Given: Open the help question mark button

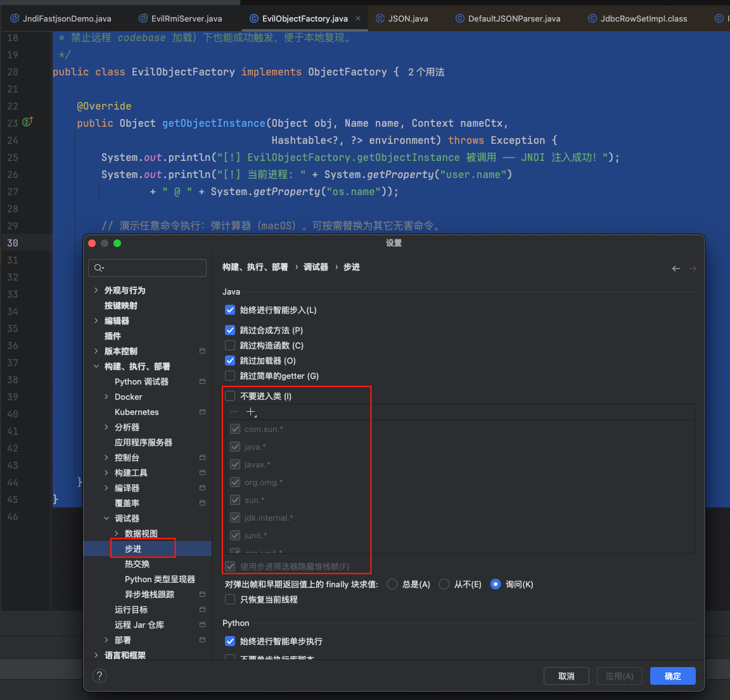Looking at the screenshot, I should point(99,676).
